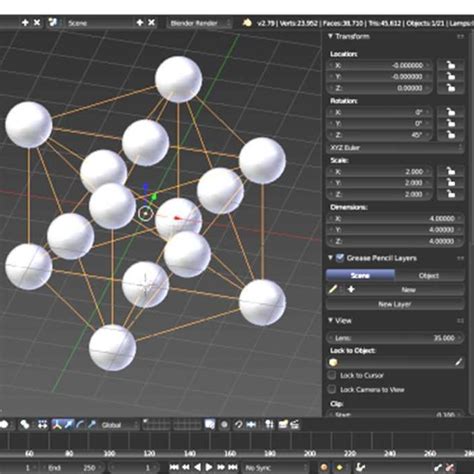
Task: Select the Object grease pencil tab
Action: [x=429, y=276]
